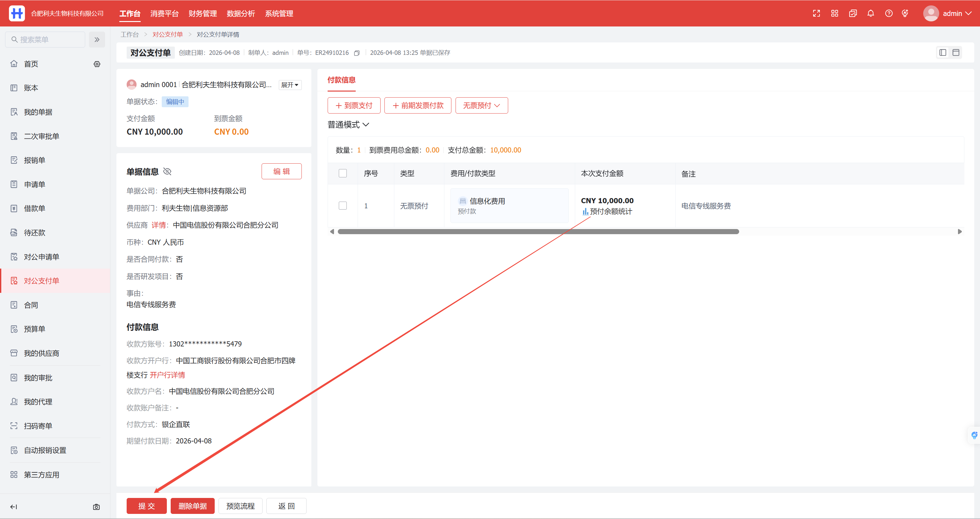Open the 开户行详情 link
The image size is (980, 519).
click(x=167, y=375)
